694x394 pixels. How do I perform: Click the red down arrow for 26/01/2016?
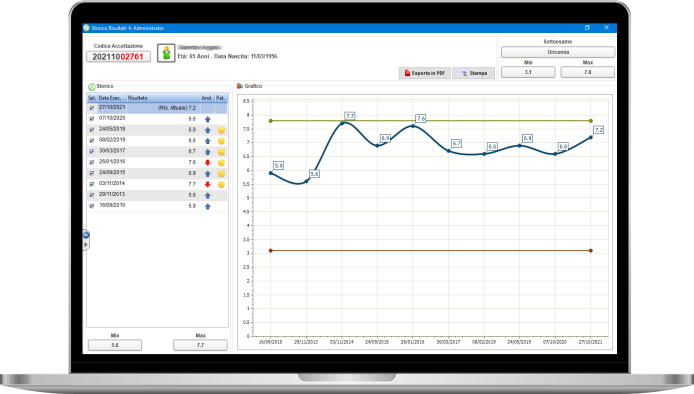pyautogui.click(x=208, y=162)
